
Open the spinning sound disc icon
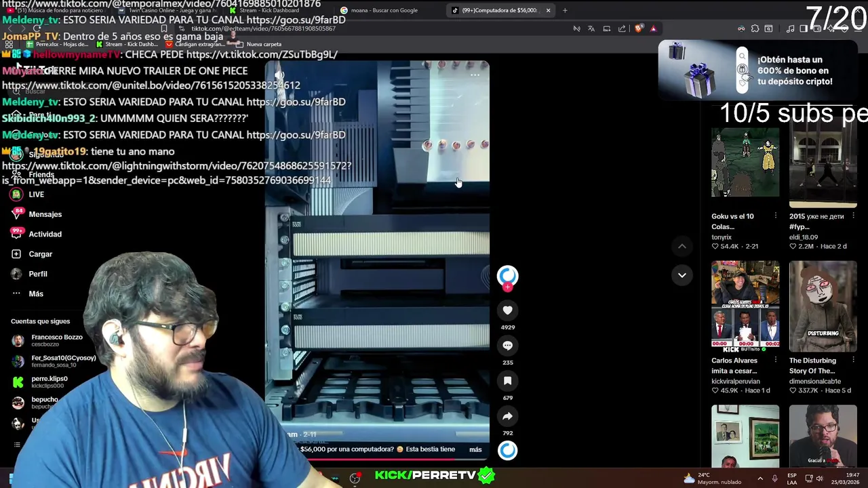pyautogui.click(x=507, y=450)
